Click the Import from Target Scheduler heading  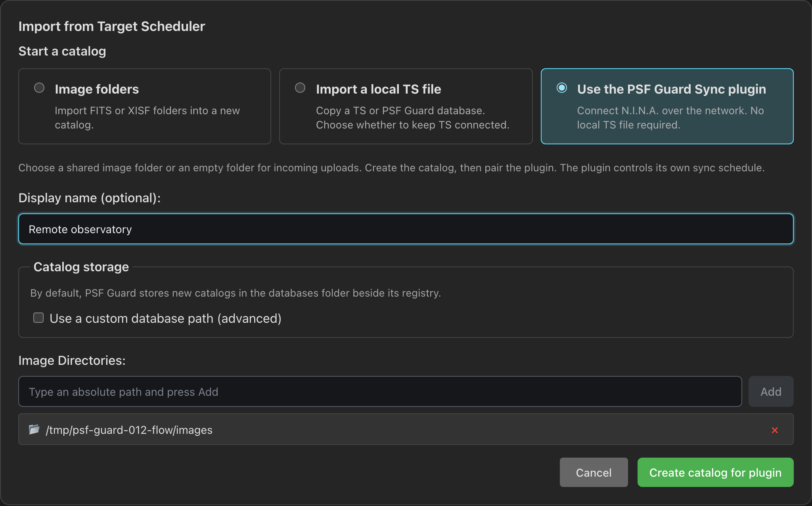coord(112,26)
